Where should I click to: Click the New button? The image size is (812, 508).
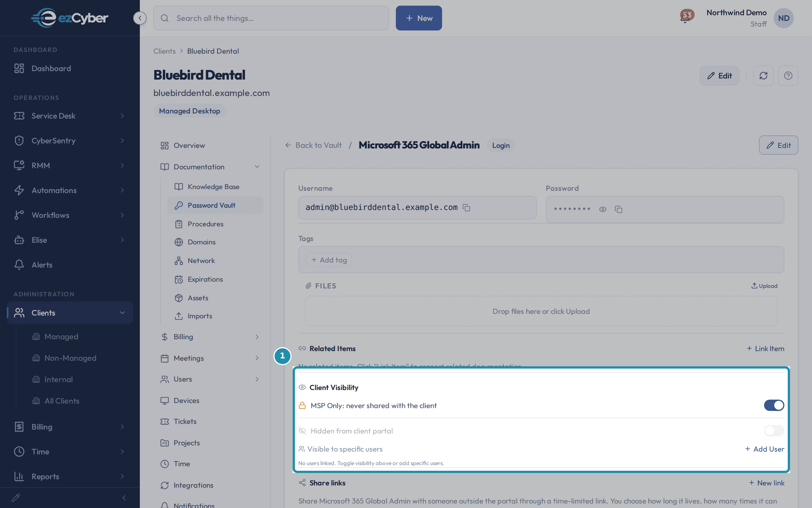pyautogui.click(x=419, y=18)
